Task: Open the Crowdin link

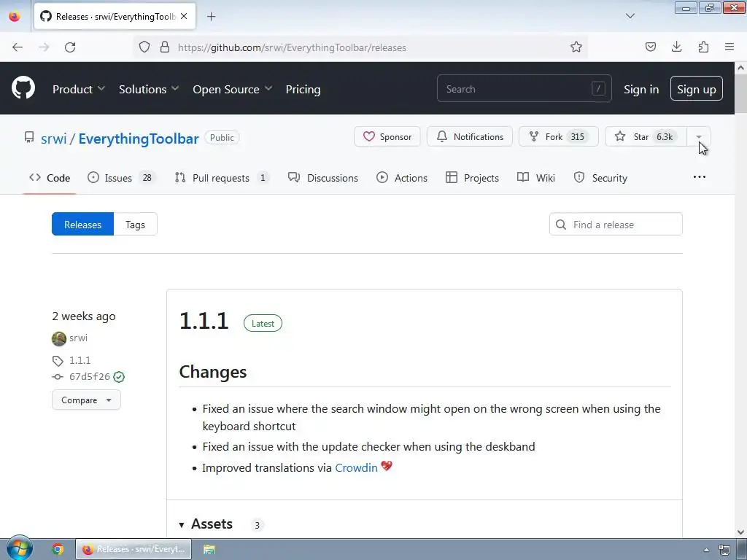Action: (356, 467)
